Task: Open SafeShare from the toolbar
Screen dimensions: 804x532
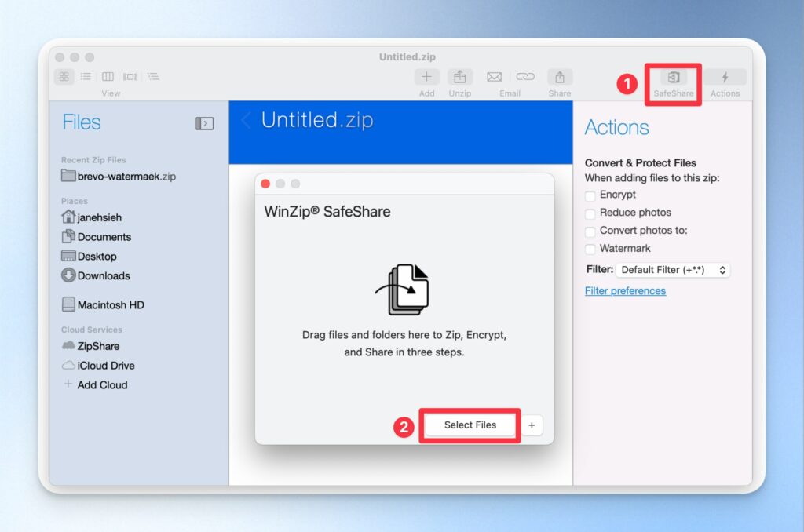Action: click(x=673, y=78)
